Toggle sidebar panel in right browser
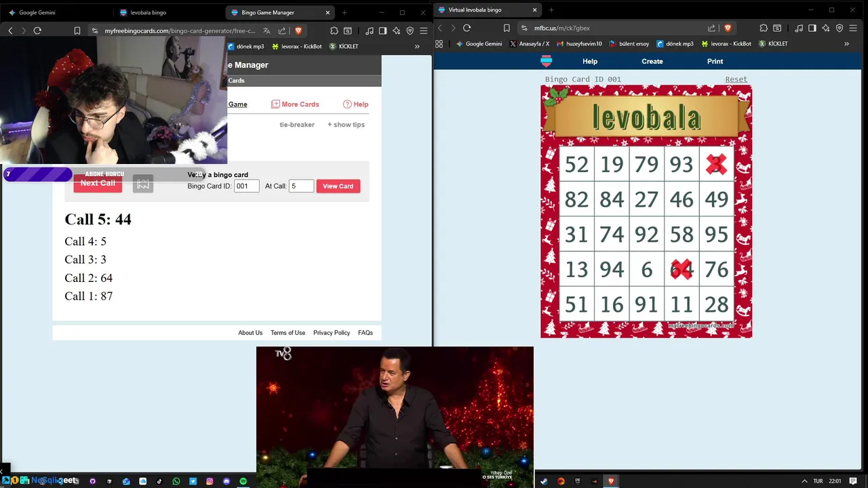The image size is (868, 488). (812, 28)
